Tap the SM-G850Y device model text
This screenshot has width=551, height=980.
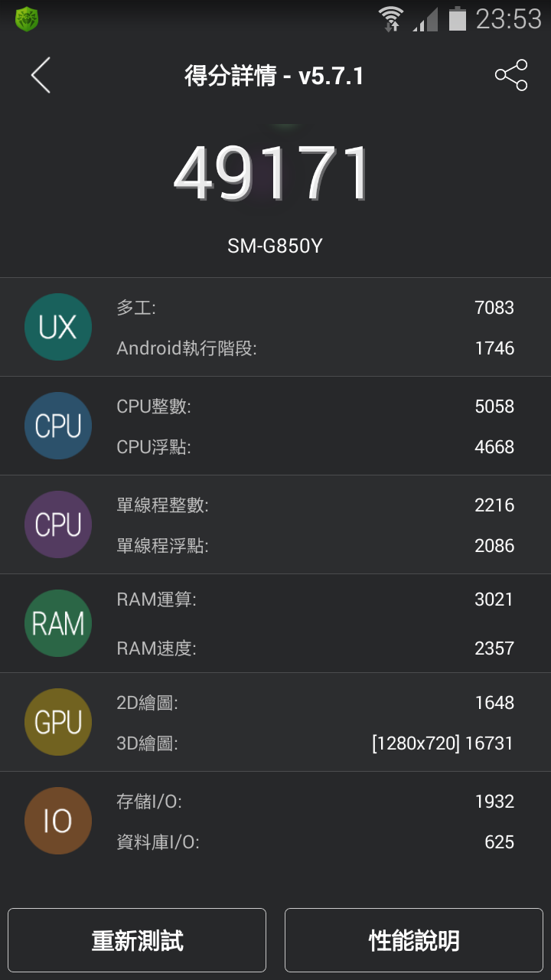tap(275, 247)
